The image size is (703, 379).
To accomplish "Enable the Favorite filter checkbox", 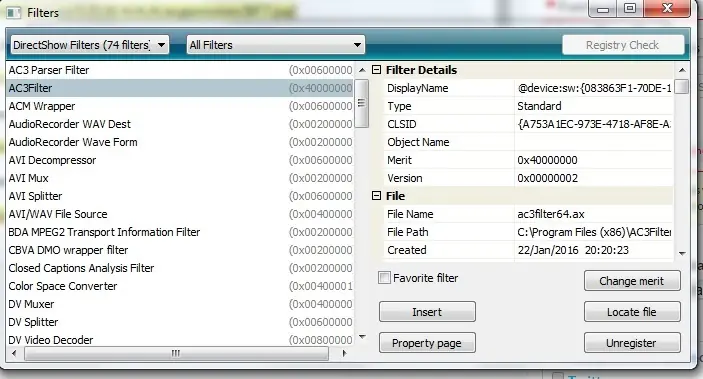I will pos(384,278).
